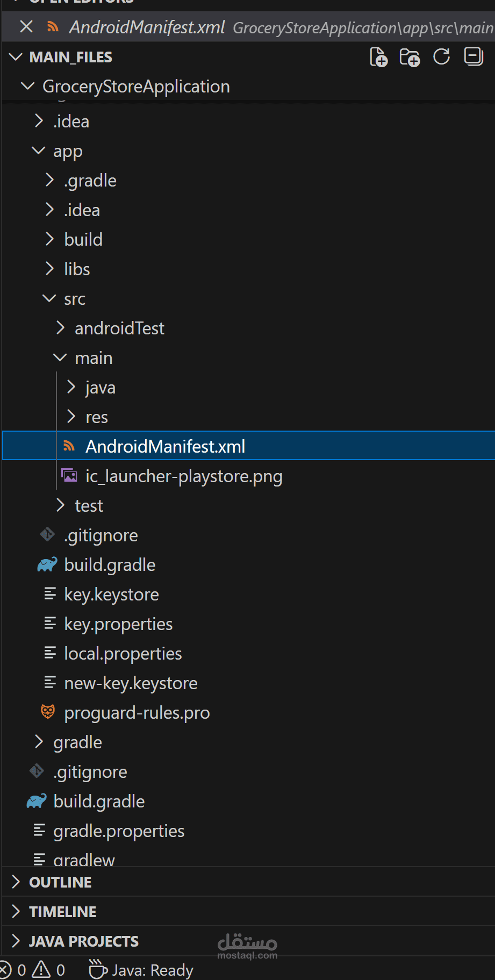Collapse the GroceryStoreApplication root folder

coord(136,87)
